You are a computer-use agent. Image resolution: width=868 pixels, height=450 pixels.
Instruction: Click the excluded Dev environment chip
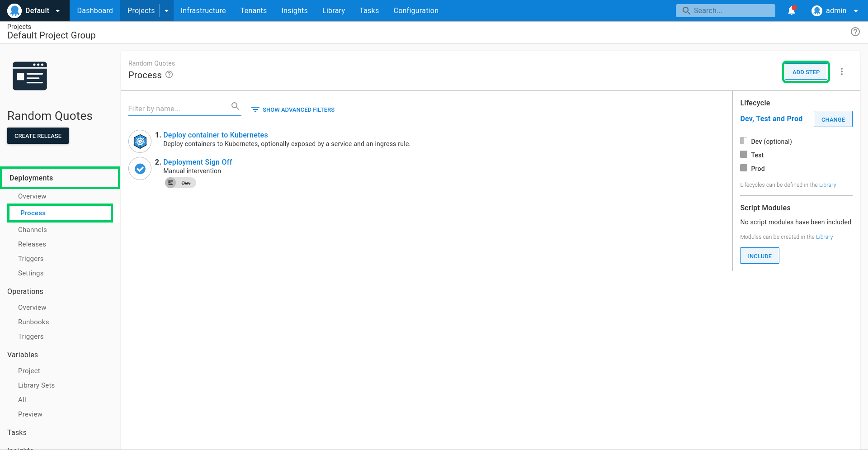(x=180, y=183)
